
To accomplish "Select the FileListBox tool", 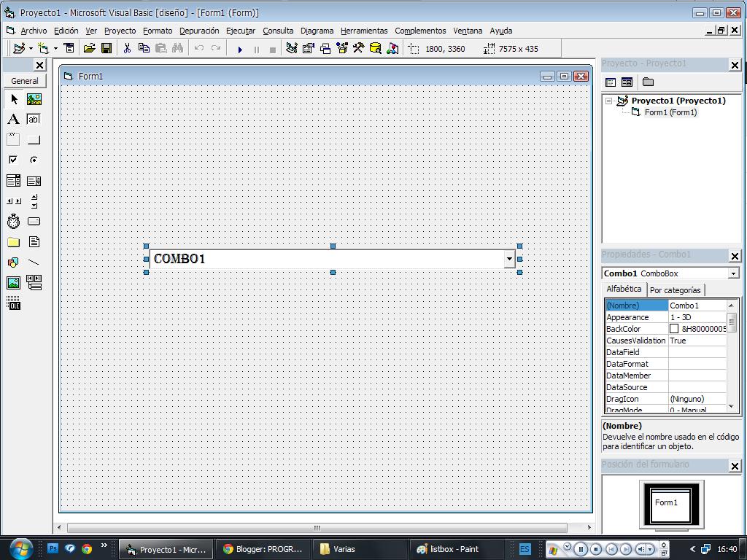I will pos(34,242).
